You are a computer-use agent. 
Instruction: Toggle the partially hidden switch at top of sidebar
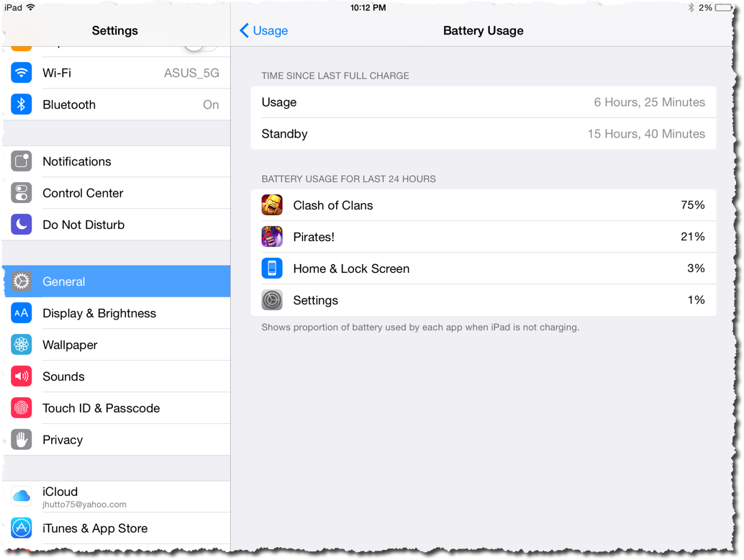coord(201,47)
